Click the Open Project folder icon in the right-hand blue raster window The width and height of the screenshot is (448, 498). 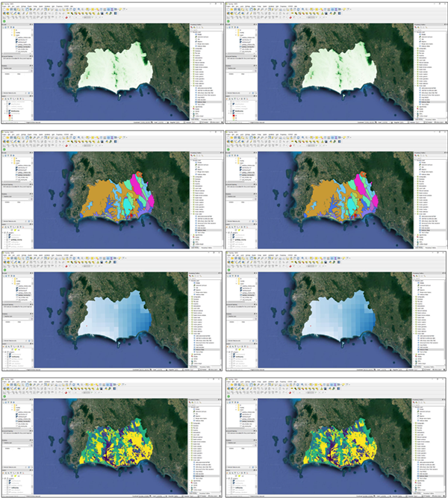[233, 259]
